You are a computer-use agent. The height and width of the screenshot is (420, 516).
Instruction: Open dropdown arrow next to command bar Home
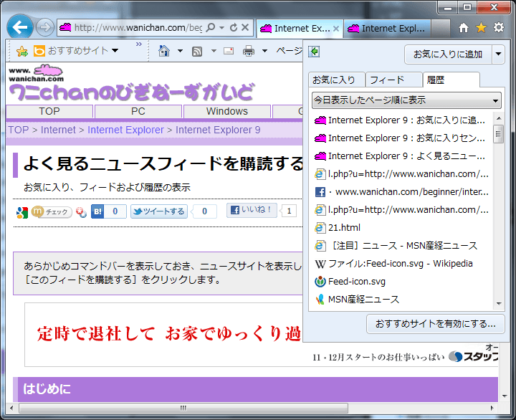[x=180, y=51]
